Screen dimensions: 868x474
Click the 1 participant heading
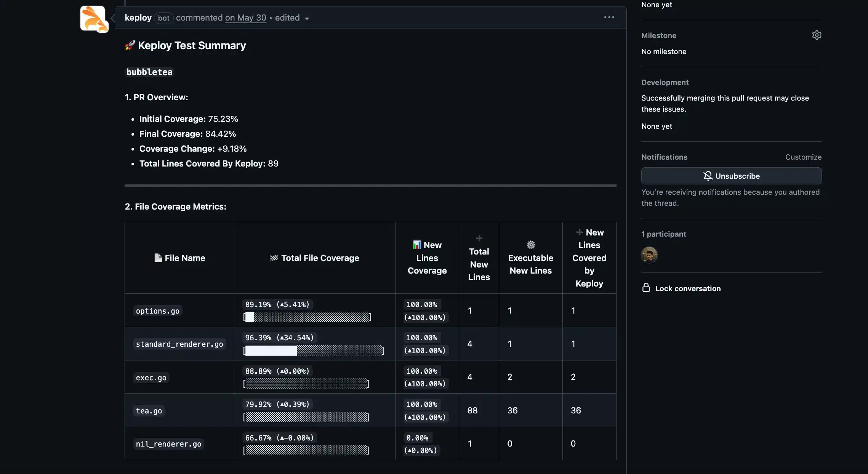pos(663,234)
